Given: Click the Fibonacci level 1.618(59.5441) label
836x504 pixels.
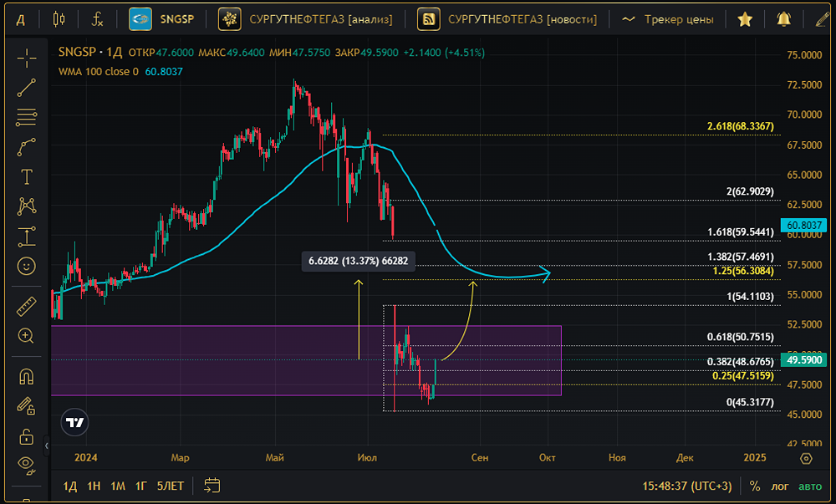Looking at the screenshot, I should [x=740, y=232].
